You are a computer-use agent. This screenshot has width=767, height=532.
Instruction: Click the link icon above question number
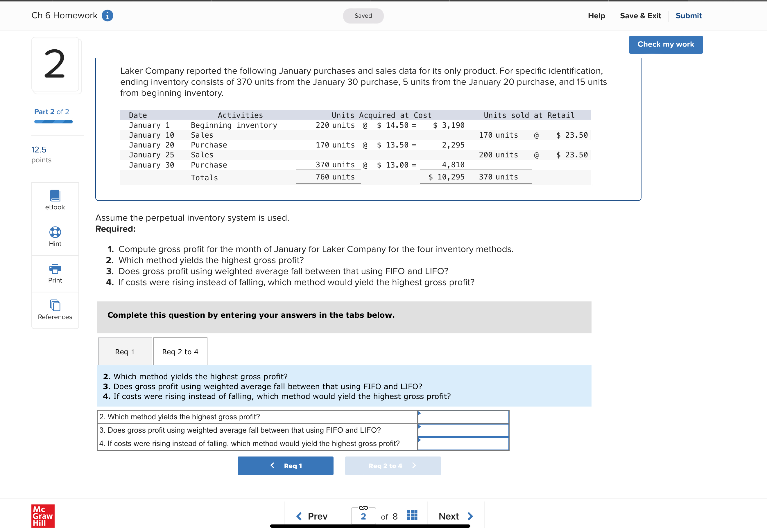[363, 508]
